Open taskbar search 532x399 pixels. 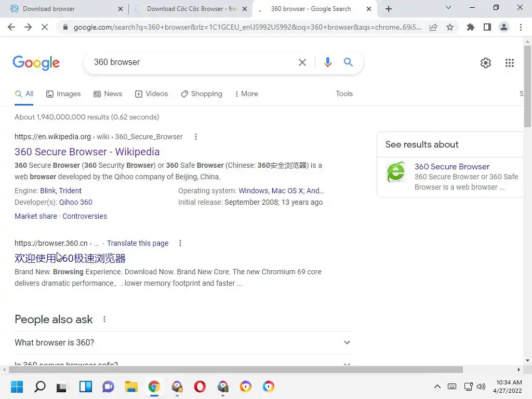pyautogui.click(x=39, y=387)
